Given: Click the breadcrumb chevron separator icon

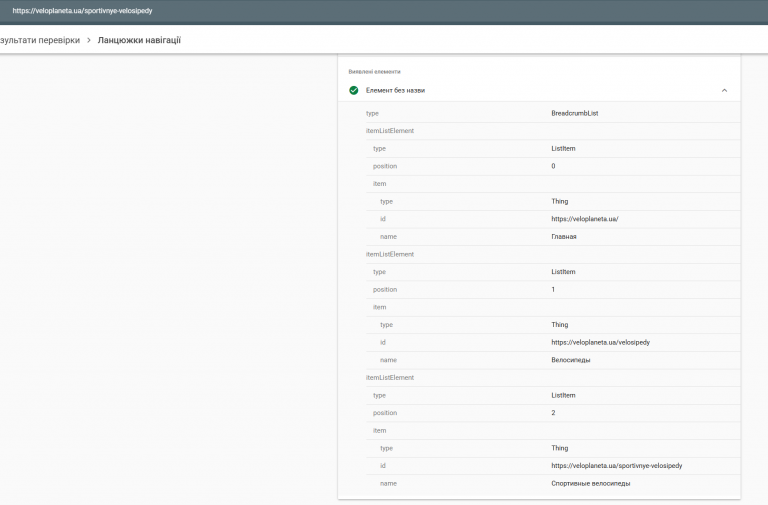Looking at the screenshot, I should (x=89, y=40).
